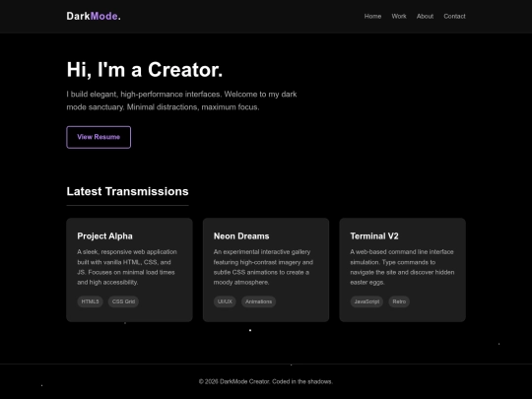Open the Project Alpha card title
The width and height of the screenshot is (532, 399).
point(104,236)
